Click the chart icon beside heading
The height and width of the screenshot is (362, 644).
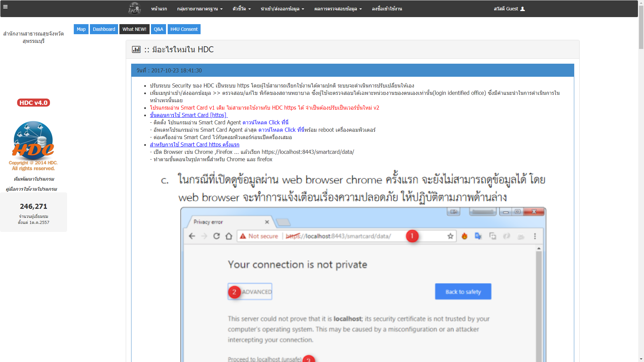[x=136, y=50]
